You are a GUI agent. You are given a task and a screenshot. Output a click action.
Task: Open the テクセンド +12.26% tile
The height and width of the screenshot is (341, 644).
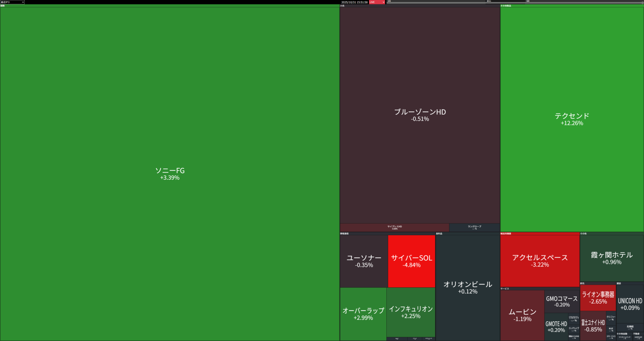tap(572, 119)
